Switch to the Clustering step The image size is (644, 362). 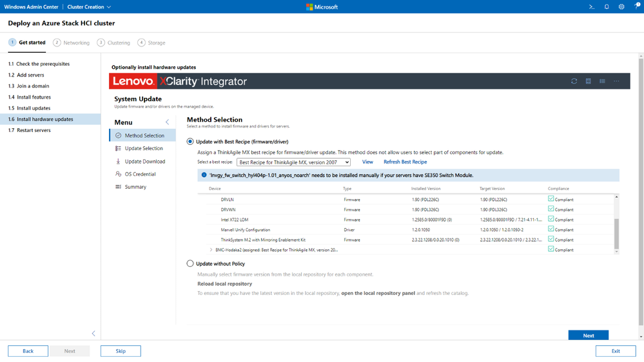(x=113, y=43)
